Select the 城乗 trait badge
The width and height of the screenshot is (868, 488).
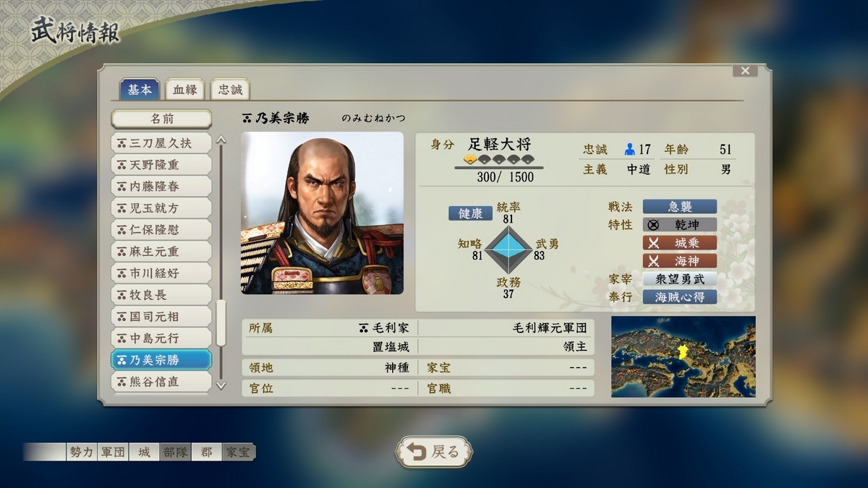(679, 243)
